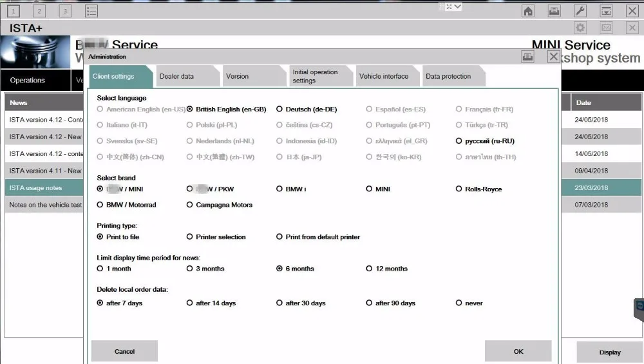Screen dimensions: 644x364
Task: Click the print icon in Administration dialog header
Action: (x=528, y=57)
